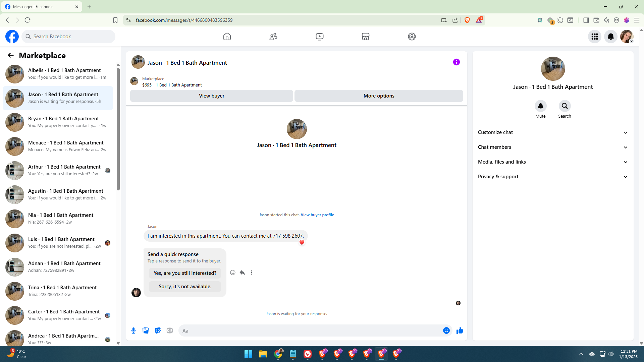Open the Marketplace tab in top navigation

coord(365,37)
